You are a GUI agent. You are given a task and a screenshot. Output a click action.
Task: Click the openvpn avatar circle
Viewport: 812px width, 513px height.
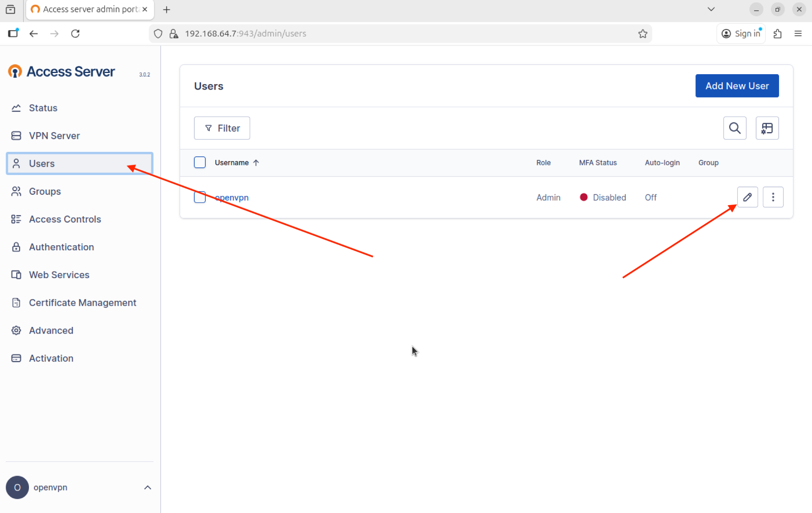17,487
